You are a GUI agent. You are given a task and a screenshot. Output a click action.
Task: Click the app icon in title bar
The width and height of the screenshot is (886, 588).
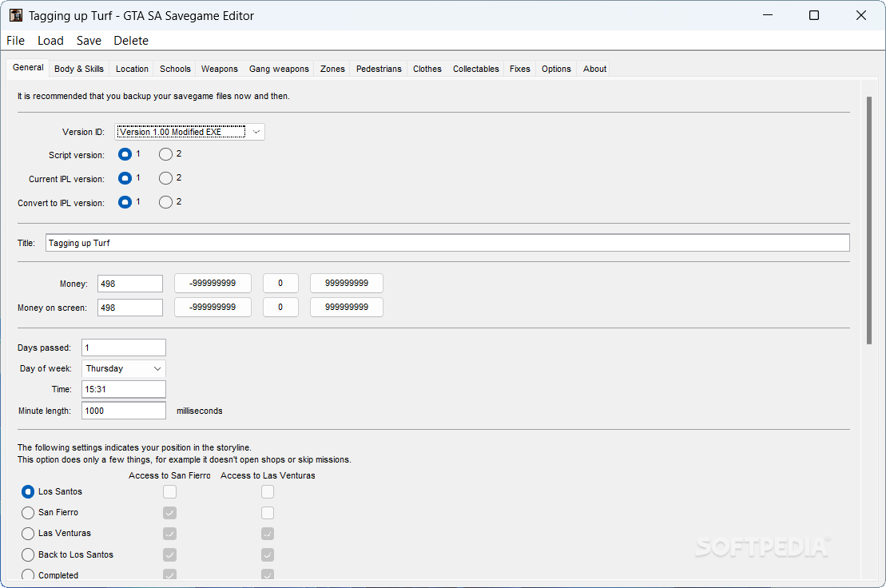coord(16,15)
